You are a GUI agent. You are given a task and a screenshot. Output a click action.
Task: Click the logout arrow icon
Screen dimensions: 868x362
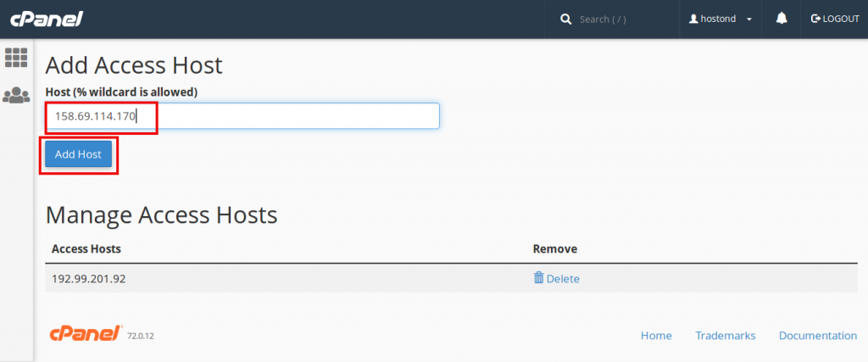coord(815,19)
